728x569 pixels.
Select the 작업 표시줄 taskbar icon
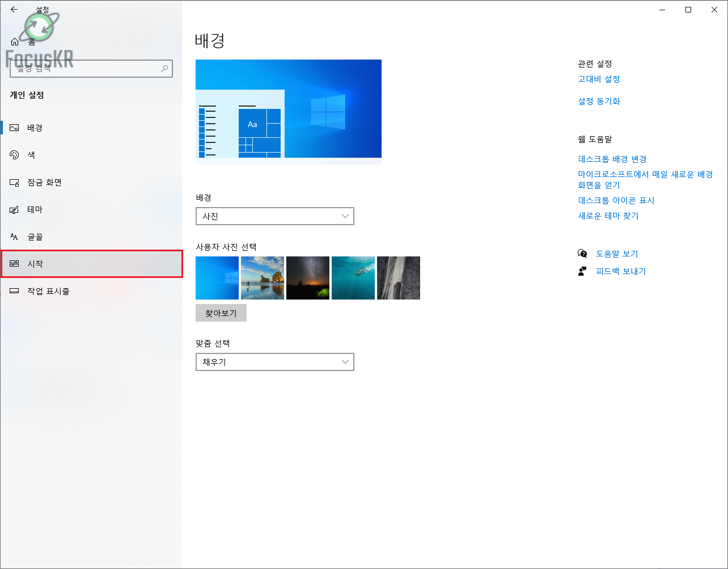tap(15, 291)
